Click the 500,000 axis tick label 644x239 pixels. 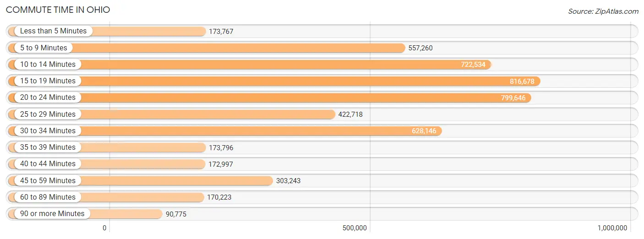tap(354, 228)
